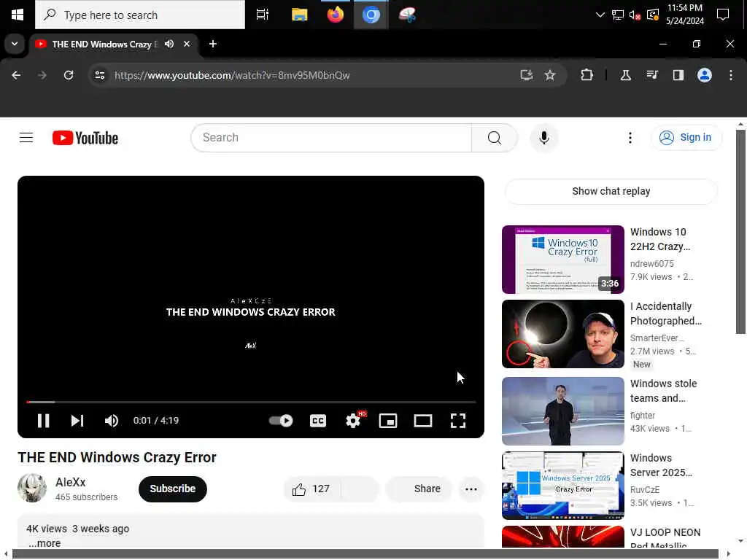Open ndrew6075 channel name
747x560 pixels.
click(x=651, y=264)
